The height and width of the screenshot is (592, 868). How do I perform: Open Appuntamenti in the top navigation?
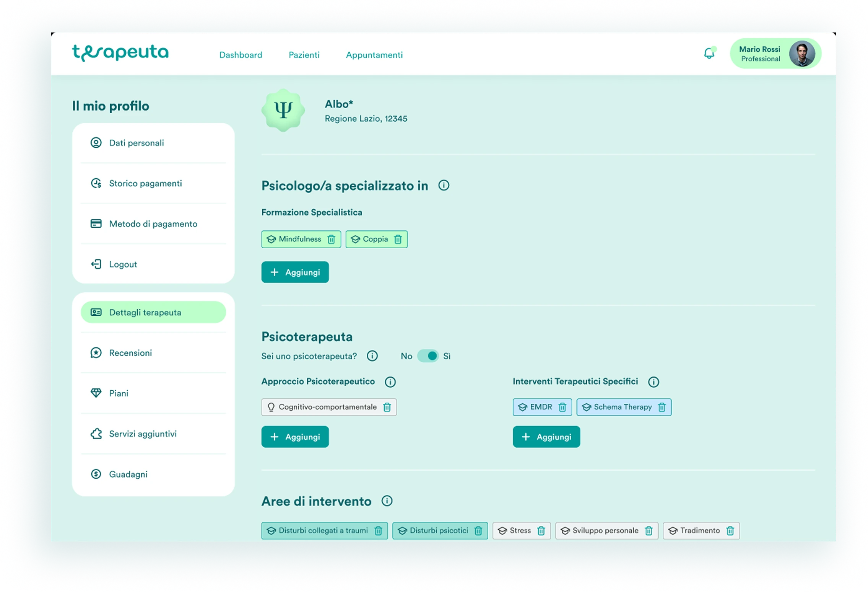coord(374,55)
